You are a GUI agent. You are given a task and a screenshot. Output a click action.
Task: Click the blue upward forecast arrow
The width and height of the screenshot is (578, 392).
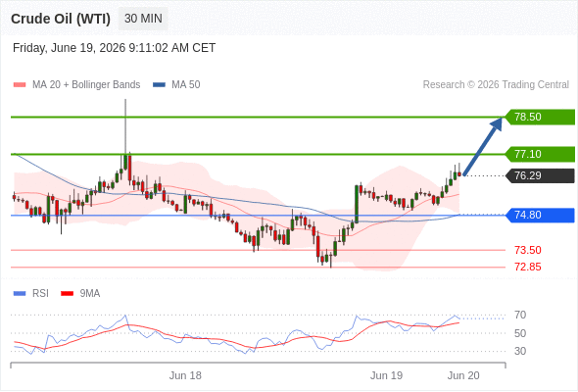pos(483,146)
